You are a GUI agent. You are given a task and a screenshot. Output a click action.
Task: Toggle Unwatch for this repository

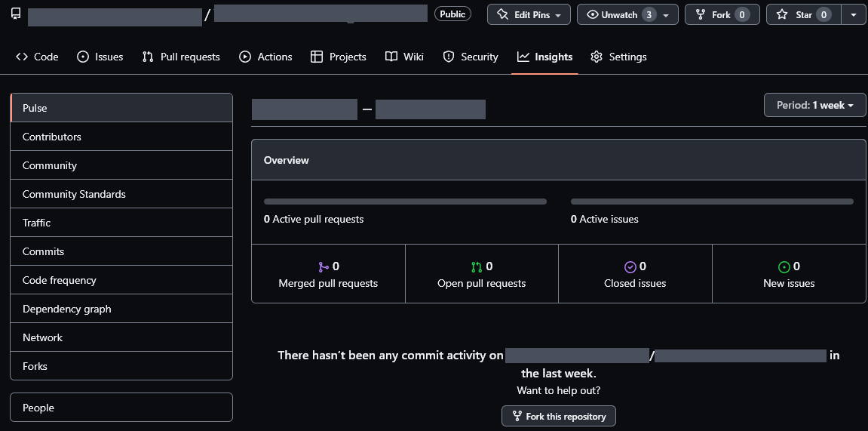pyautogui.click(x=627, y=14)
